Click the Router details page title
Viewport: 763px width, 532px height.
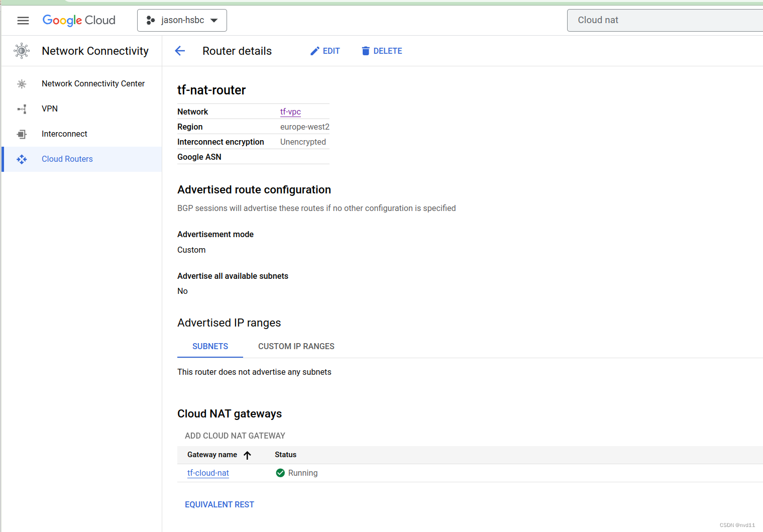pos(237,51)
